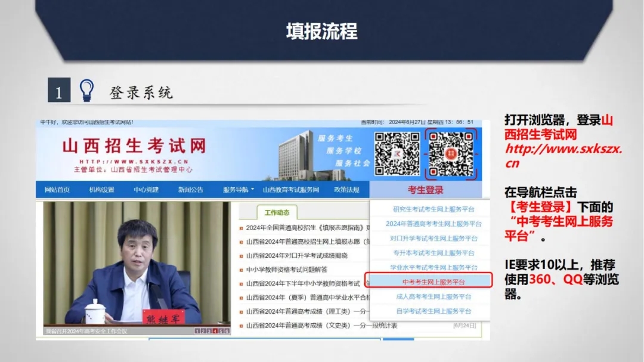644x362 pixels.
Task: Open the 山西省2024年对口升学考试成绩揭晓 news link
Action: pyautogui.click(x=296, y=255)
